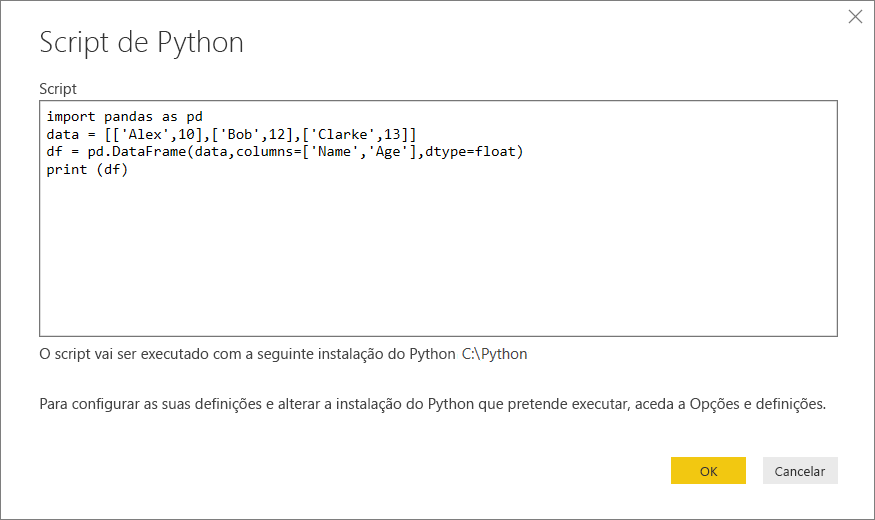875x520 pixels.
Task: Click the 'Script' label above the editor
Action: click(57, 89)
